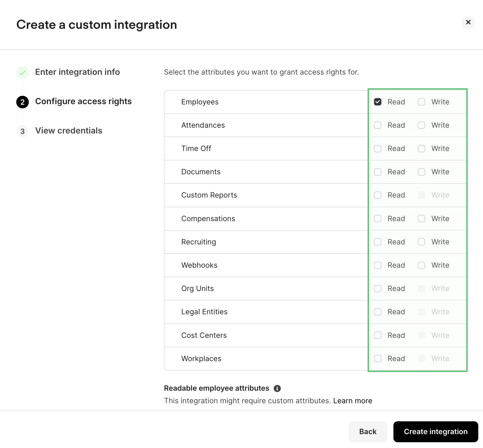
Task: Open the info tooltip beside Readable employee attributes
Action: pos(278,388)
